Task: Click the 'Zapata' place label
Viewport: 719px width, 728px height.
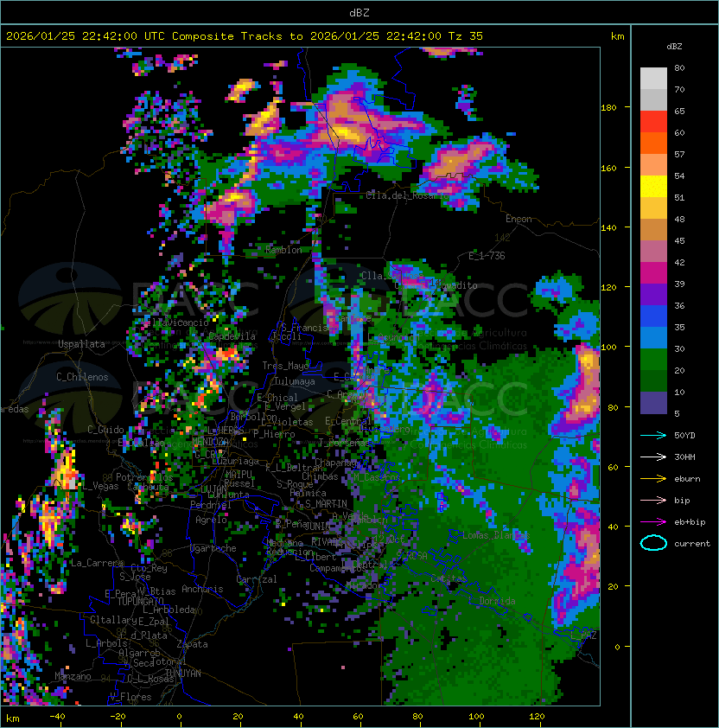Action: tap(192, 644)
